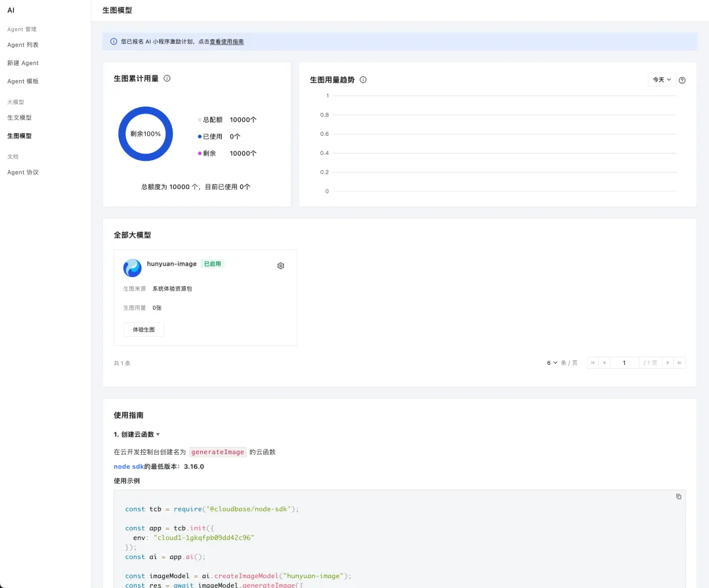The width and height of the screenshot is (709, 588).
Task: Click the 0张 usage value
Action: [157, 308]
